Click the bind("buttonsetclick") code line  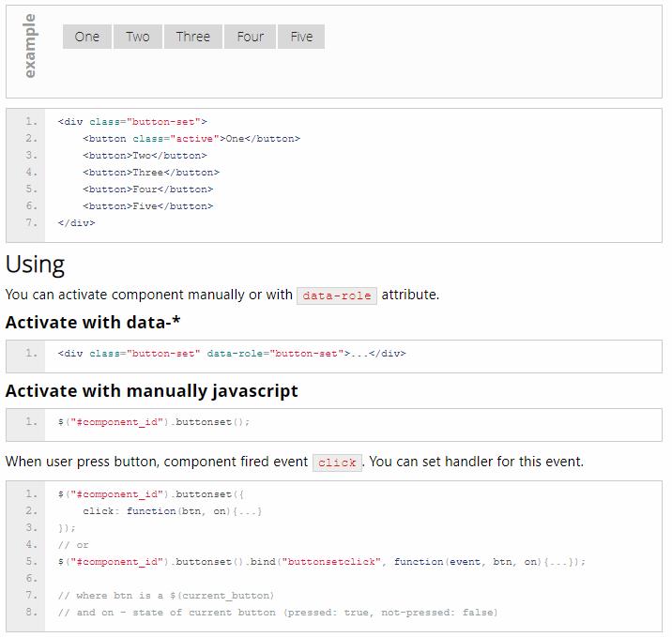point(321,562)
